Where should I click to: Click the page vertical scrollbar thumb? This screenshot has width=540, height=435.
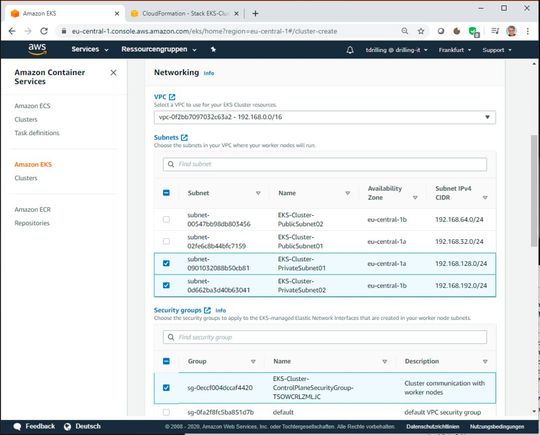point(534,190)
